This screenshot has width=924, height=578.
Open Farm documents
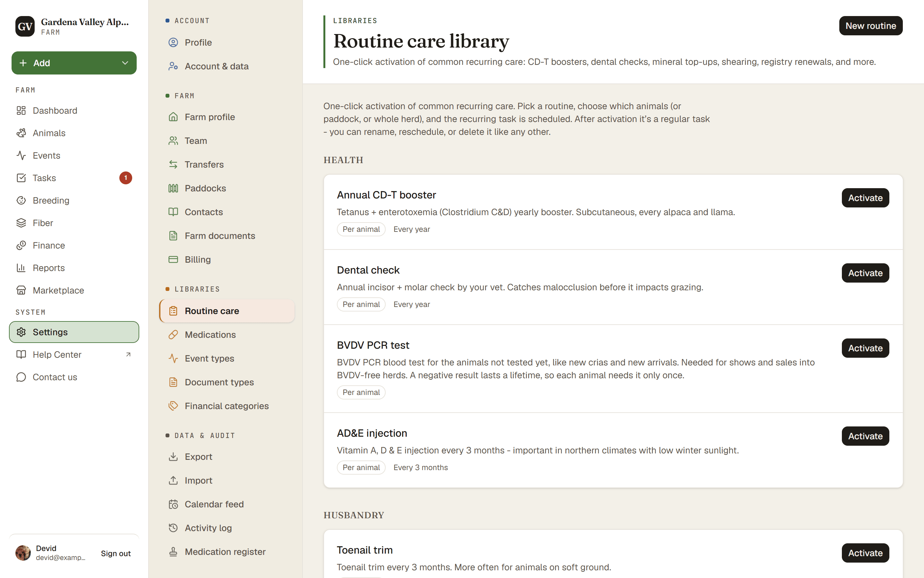coord(227,236)
